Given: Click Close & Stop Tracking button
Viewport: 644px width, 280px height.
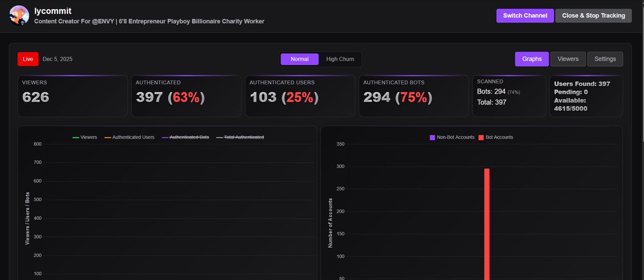Looking at the screenshot, I should coord(594,16).
